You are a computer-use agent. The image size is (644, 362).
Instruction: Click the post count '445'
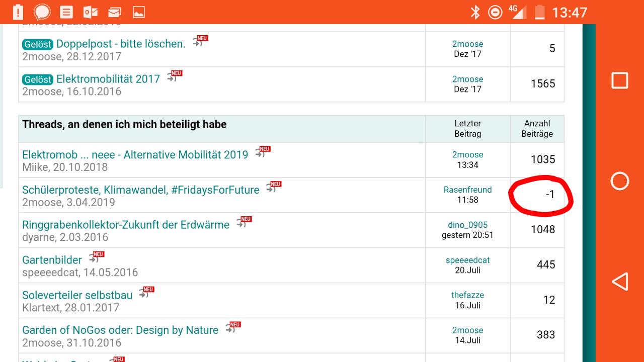click(546, 265)
